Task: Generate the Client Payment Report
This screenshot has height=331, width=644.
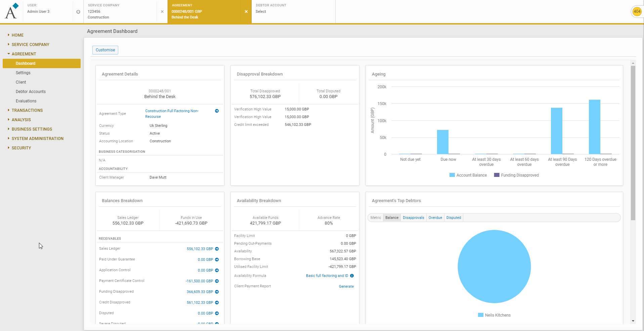Action: pos(346,286)
